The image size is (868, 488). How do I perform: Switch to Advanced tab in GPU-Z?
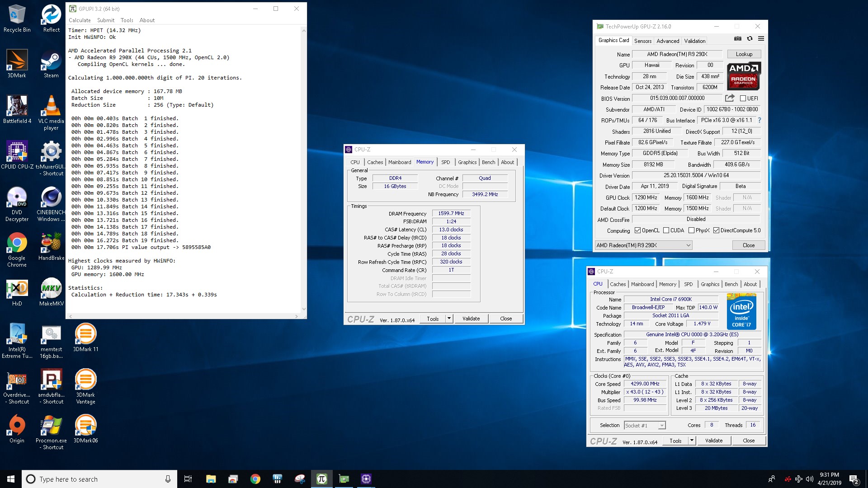click(668, 41)
